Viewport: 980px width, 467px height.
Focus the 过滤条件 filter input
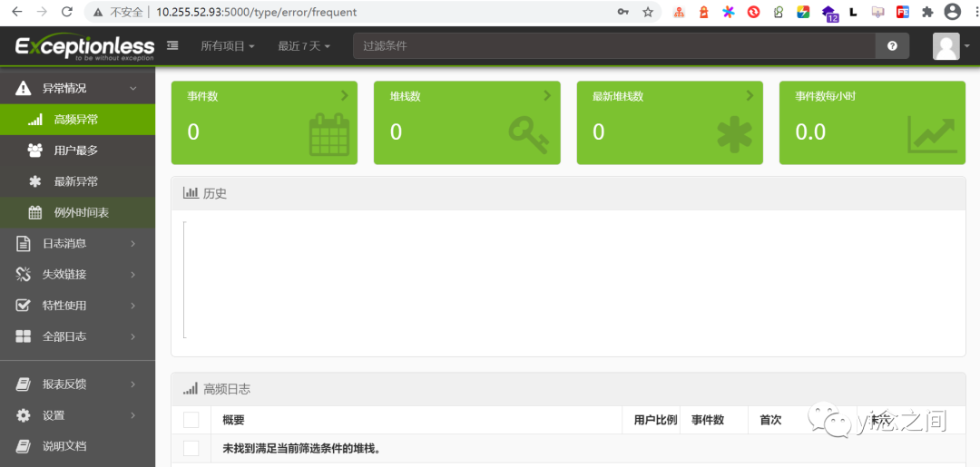pyautogui.click(x=613, y=45)
